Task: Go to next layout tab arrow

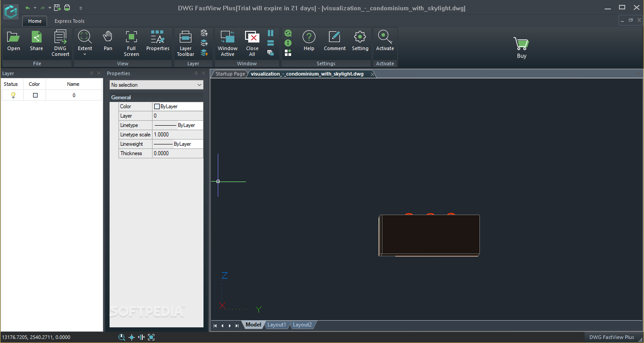Action: [230, 326]
